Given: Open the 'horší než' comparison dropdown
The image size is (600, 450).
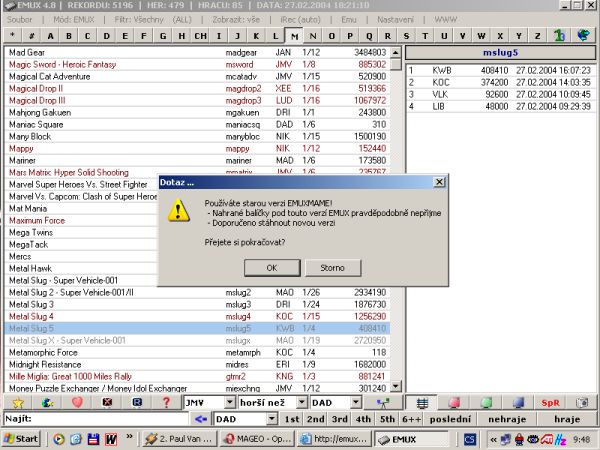Looking at the screenshot, I should pyautogui.click(x=302, y=403).
